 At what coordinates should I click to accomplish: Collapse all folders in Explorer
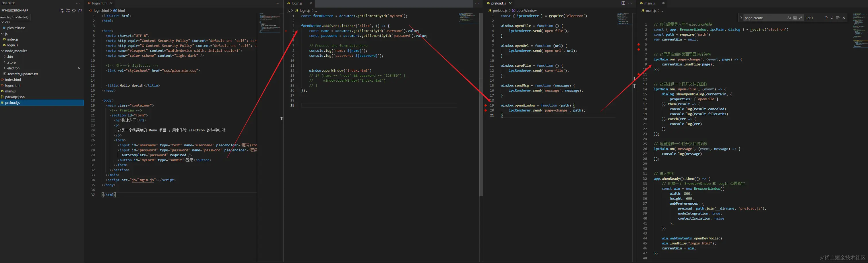[80, 10]
